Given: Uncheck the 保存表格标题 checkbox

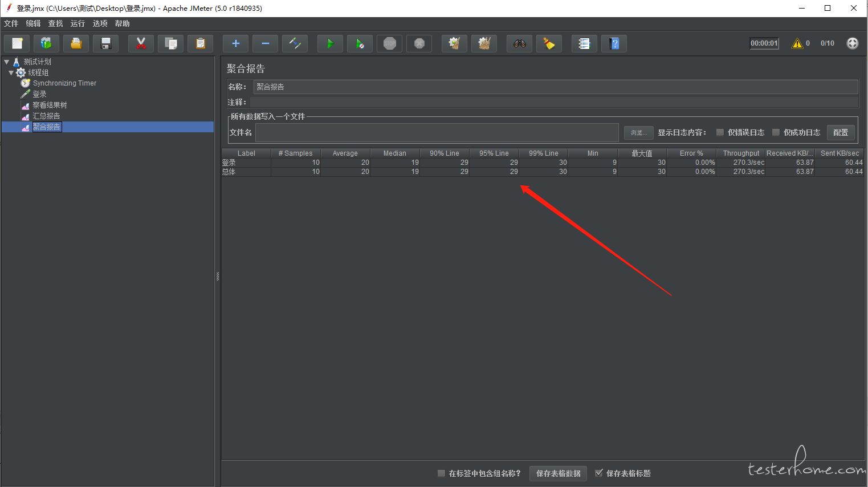Looking at the screenshot, I should [599, 473].
